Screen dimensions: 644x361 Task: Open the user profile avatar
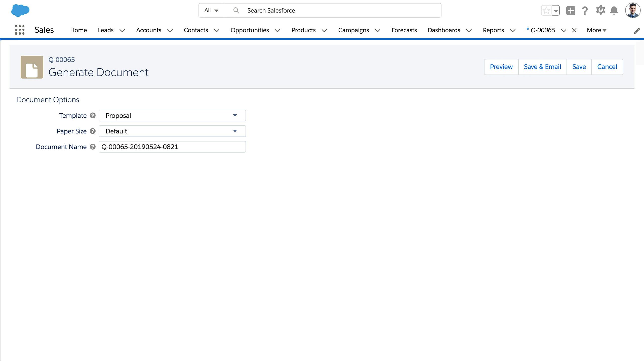click(633, 11)
